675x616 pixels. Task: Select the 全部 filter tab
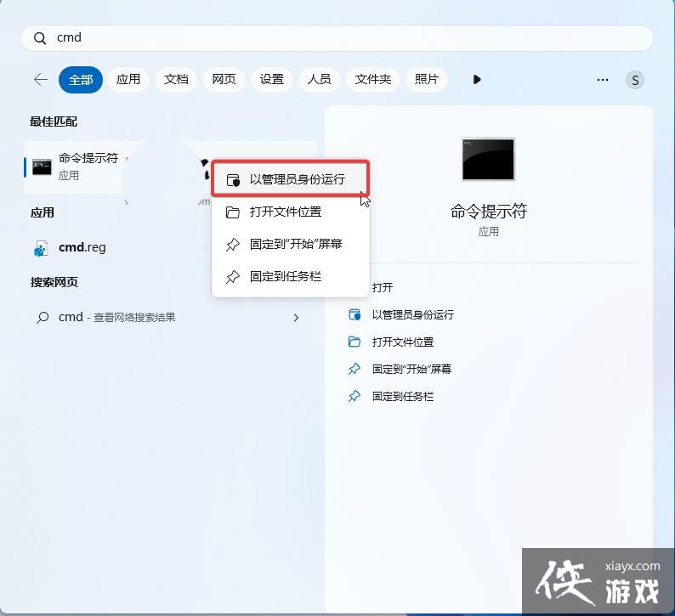[x=81, y=80]
